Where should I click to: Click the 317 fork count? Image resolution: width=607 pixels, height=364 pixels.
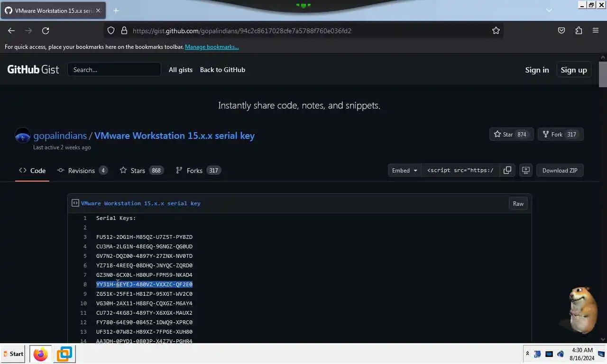571,135
